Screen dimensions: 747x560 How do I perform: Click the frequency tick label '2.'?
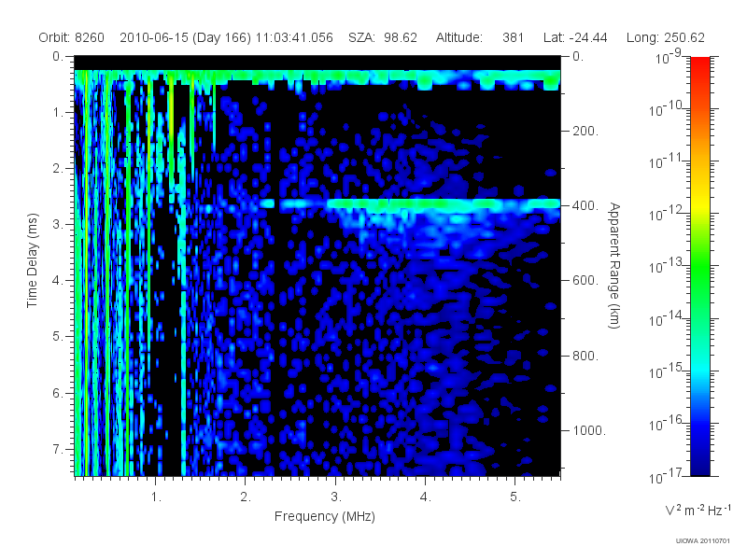(246, 497)
